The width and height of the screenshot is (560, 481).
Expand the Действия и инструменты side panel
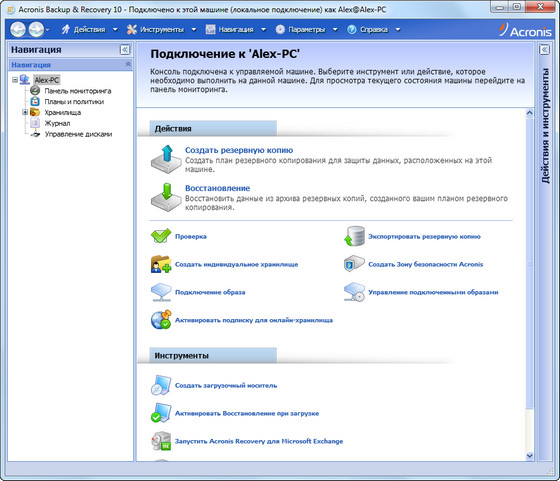pos(545,50)
